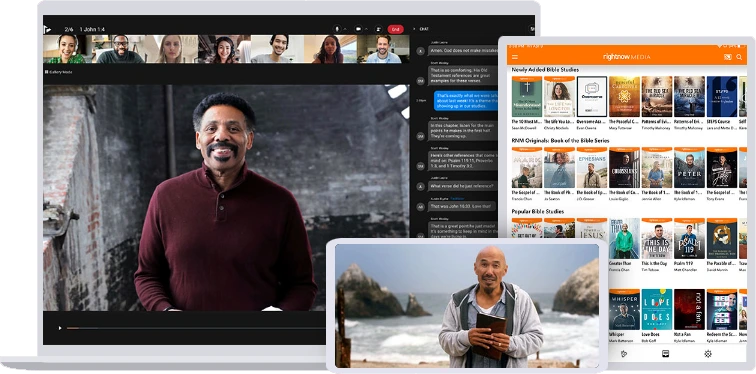Select the blonde woman participant tile
The height and width of the screenshot is (374, 756).
click(171, 49)
